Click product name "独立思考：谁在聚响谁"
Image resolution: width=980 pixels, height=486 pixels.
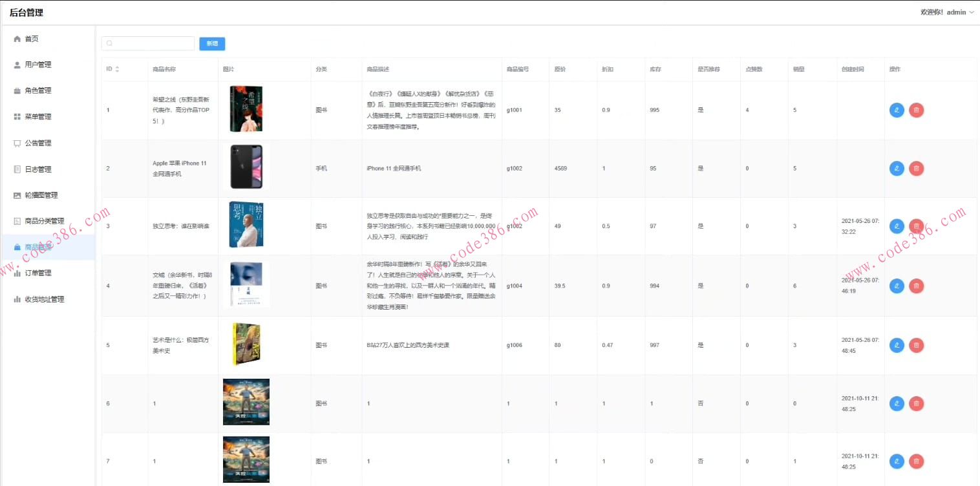181,226
